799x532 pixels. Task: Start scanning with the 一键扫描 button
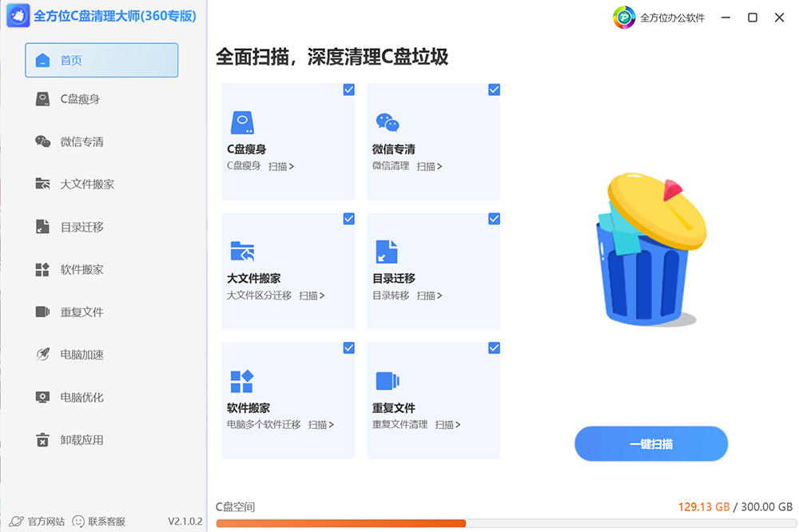point(651,444)
